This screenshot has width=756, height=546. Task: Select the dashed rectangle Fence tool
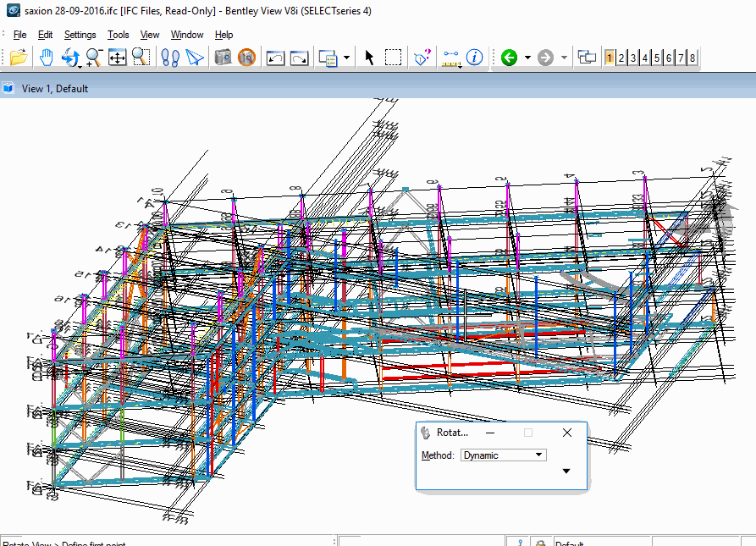[393, 58]
